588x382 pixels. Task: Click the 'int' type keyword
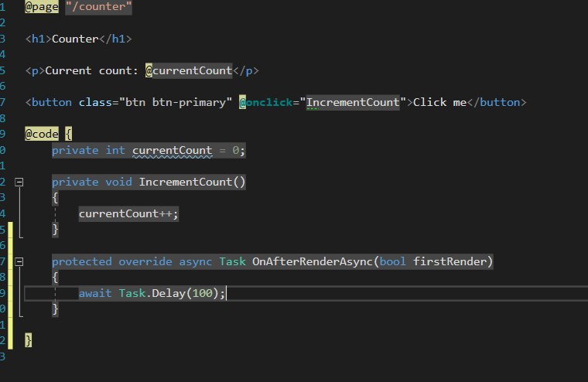click(x=115, y=150)
